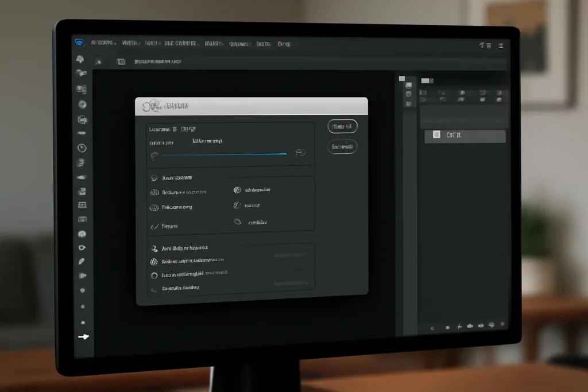Click the crop frame icon in options bar
The width and height of the screenshot is (588, 392).
pos(121,61)
